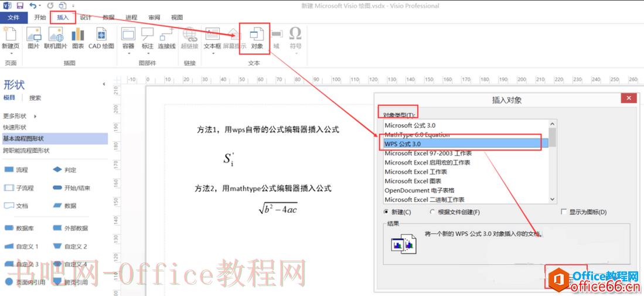
Task: Click the 文本框 text box icon
Action: 212,35
